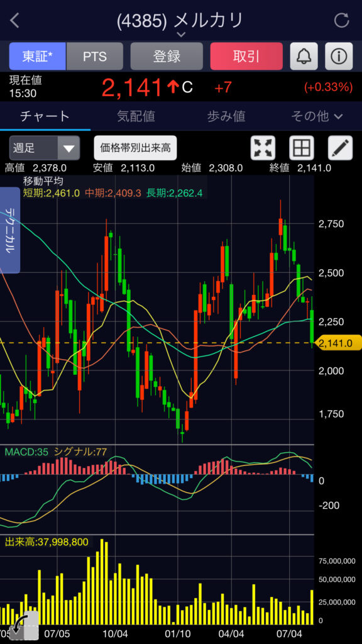Screen dimensions: 362x644
Task: Switch to 気配値 tab
Action: pos(136,116)
